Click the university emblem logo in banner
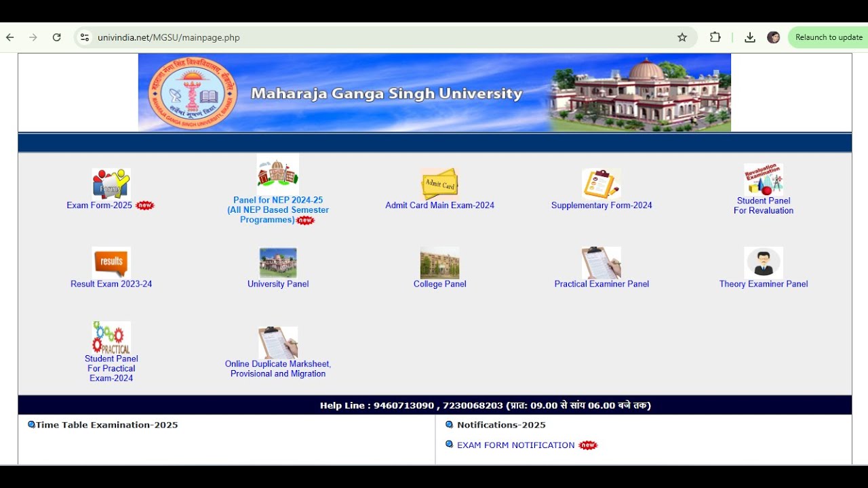868x488 pixels. tap(193, 94)
